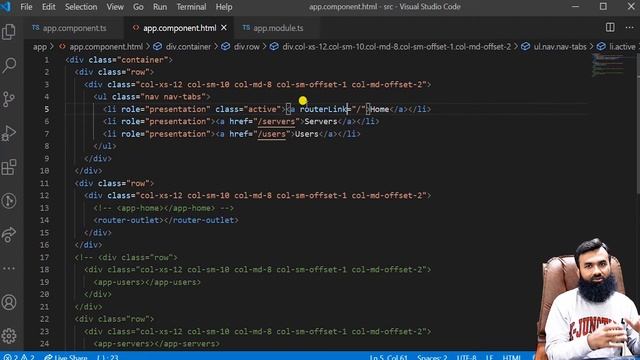The image size is (640, 360).
Task: Place cursor on routerLink attribute
Action: [x=323, y=109]
